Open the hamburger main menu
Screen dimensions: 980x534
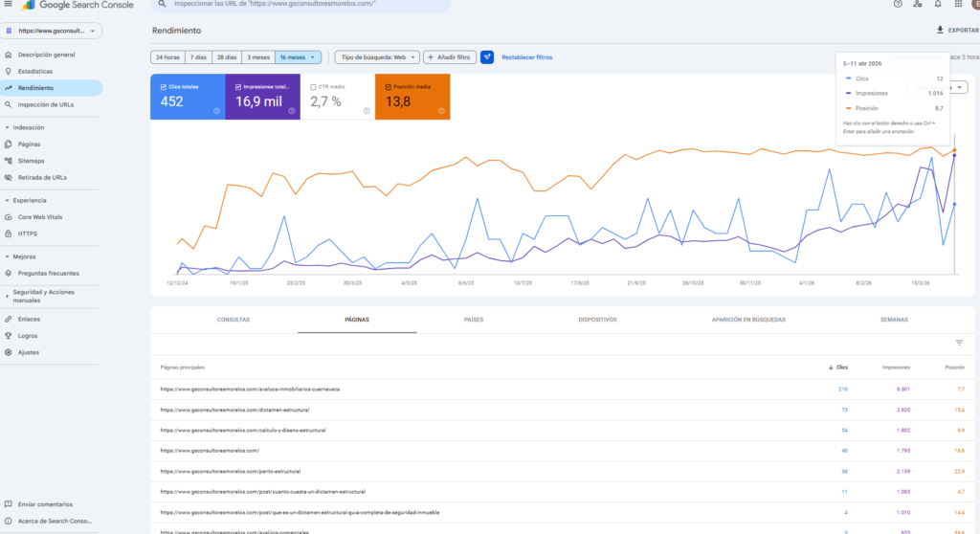click(8, 4)
